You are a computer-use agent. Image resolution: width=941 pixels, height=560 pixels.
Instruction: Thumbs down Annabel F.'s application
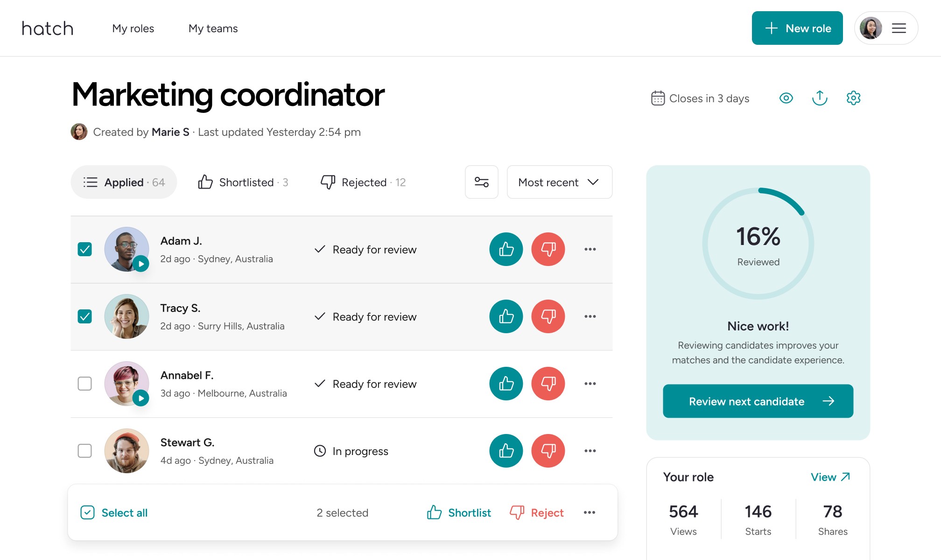pos(548,384)
